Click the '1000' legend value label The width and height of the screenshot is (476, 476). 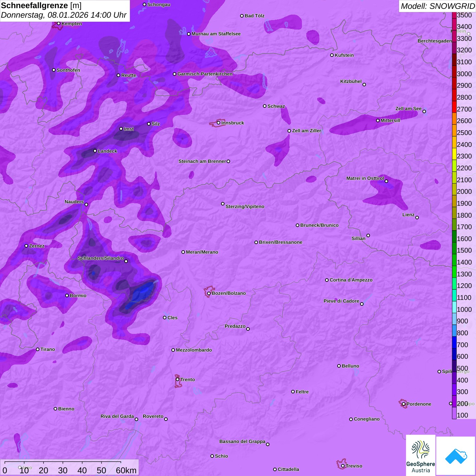(x=464, y=309)
